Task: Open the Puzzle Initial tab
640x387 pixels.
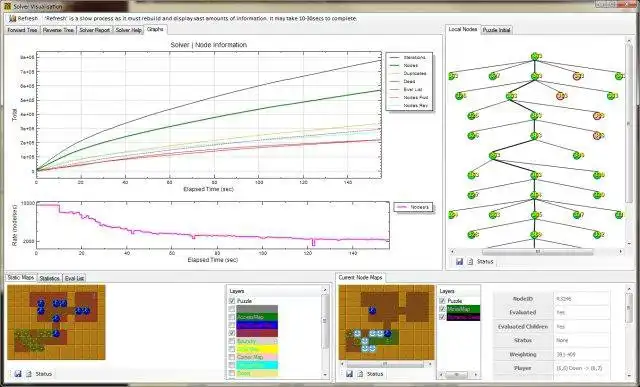Action: pyautogui.click(x=496, y=30)
